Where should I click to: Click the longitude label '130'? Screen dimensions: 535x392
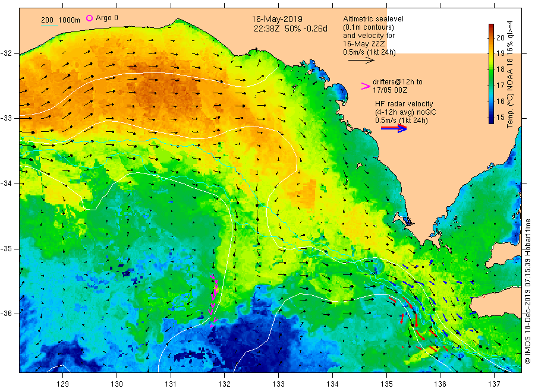click(x=117, y=384)
